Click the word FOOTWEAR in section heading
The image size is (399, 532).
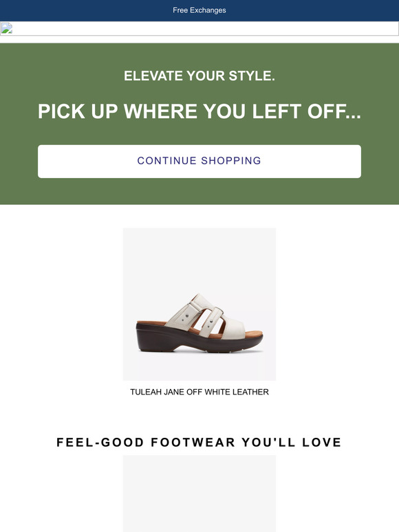pos(193,442)
